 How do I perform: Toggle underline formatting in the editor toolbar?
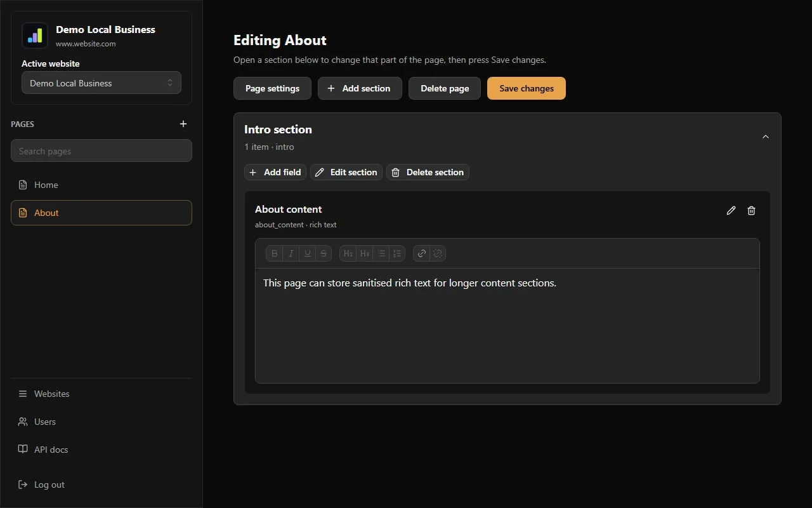point(308,253)
